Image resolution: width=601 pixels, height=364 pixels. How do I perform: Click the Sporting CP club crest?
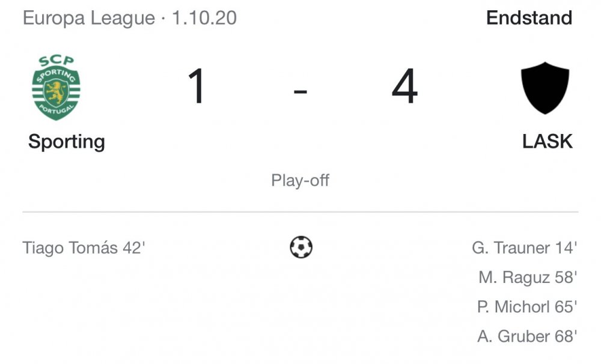(x=56, y=88)
